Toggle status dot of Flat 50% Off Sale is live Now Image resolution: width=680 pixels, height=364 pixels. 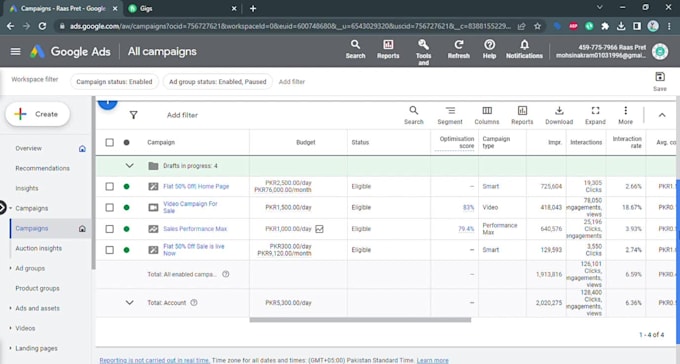126,250
